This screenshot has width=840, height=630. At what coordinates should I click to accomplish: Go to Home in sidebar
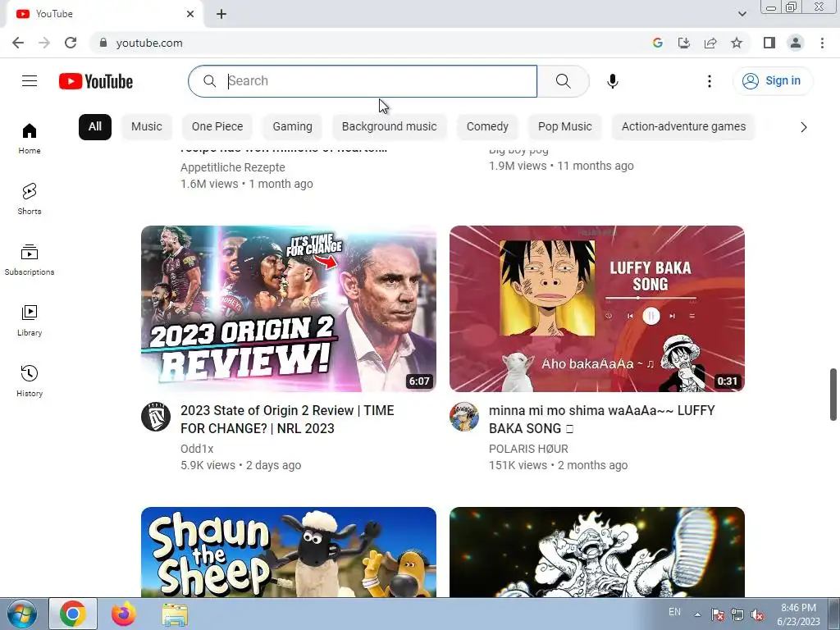(x=30, y=138)
